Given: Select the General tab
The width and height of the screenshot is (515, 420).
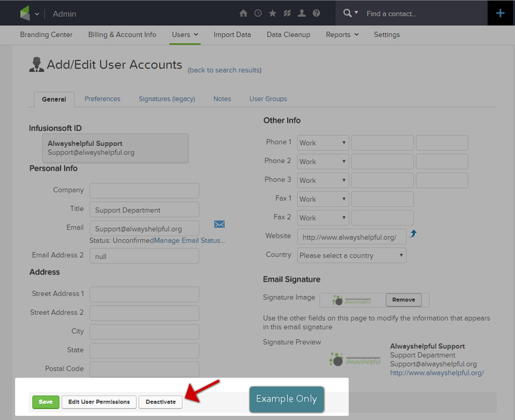Looking at the screenshot, I should [54, 99].
